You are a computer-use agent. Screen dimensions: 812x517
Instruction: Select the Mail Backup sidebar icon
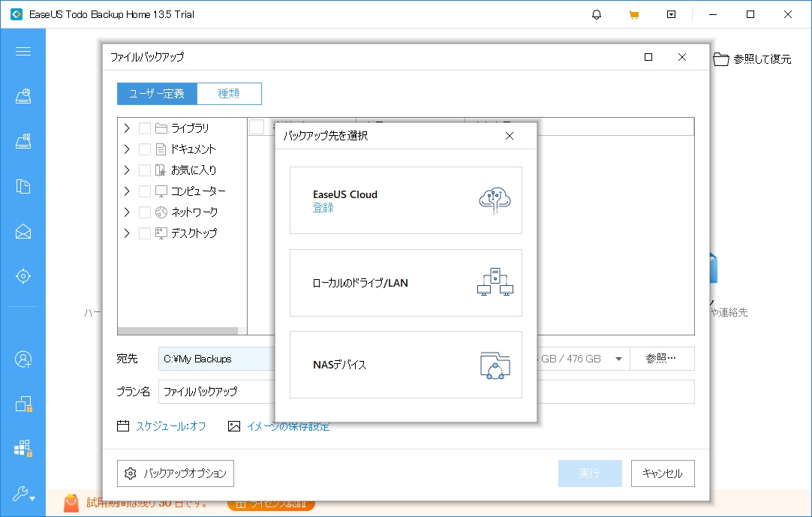click(x=23, y=232)
